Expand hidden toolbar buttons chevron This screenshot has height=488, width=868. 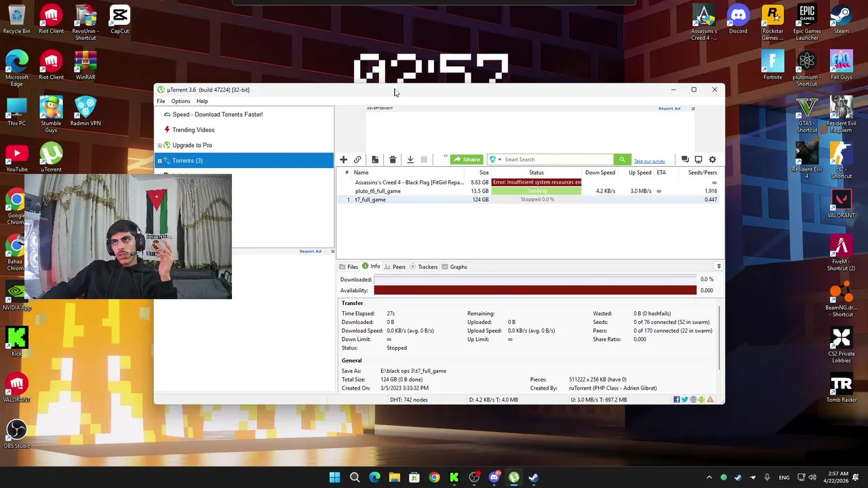[x=445, y=157]
